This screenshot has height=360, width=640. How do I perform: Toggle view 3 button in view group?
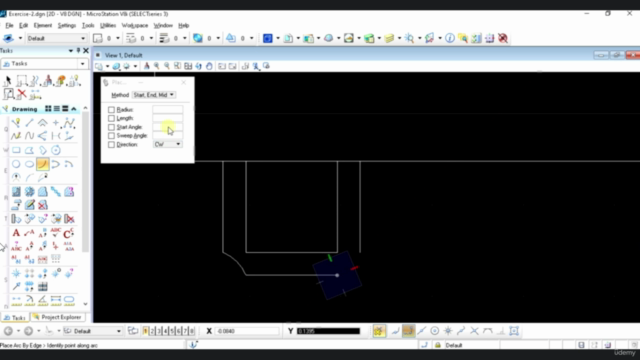coord(159,331)
